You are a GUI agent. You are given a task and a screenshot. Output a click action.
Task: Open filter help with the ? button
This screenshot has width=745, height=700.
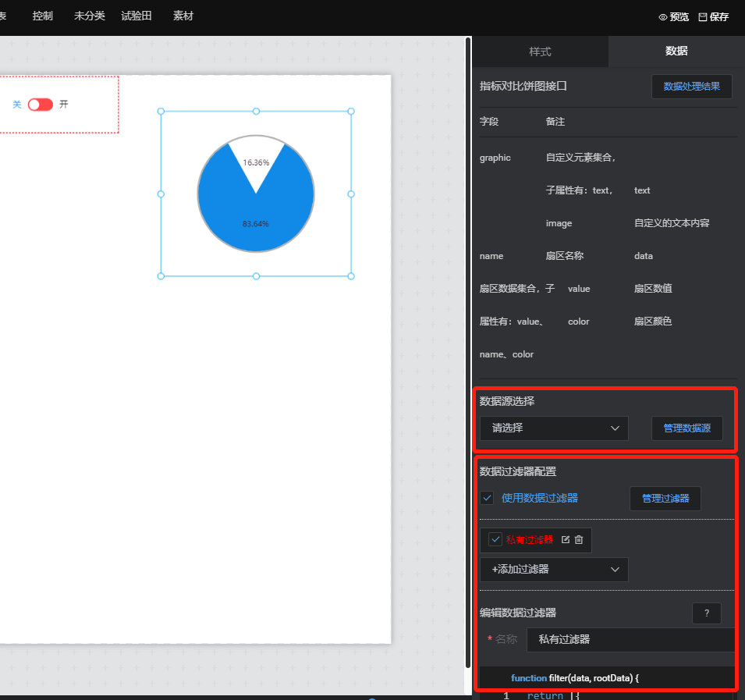(706, 613)
